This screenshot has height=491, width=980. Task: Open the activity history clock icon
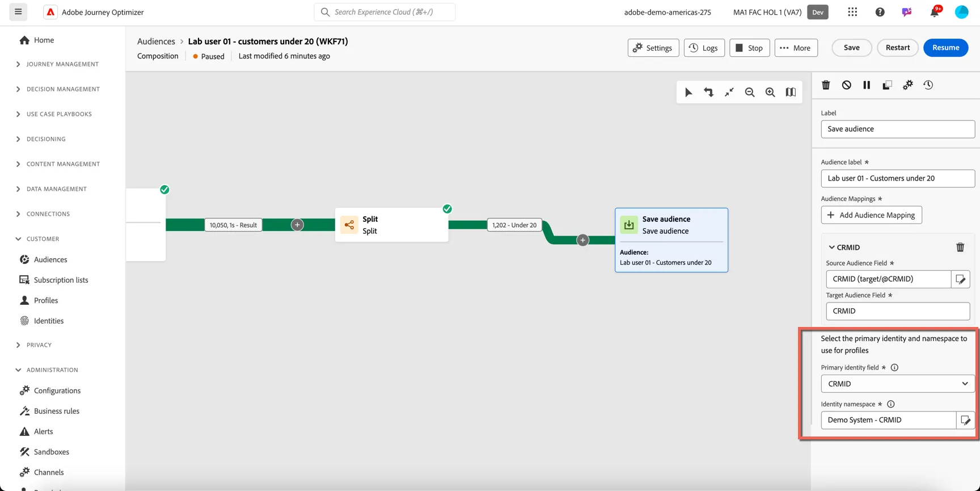pos(928,85)
